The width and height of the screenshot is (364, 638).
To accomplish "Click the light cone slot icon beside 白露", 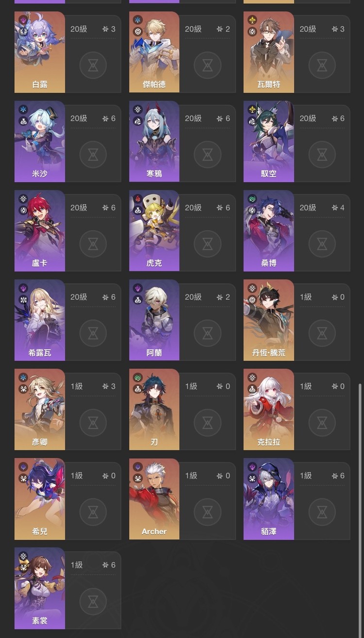I will click(x=93, y=65).
